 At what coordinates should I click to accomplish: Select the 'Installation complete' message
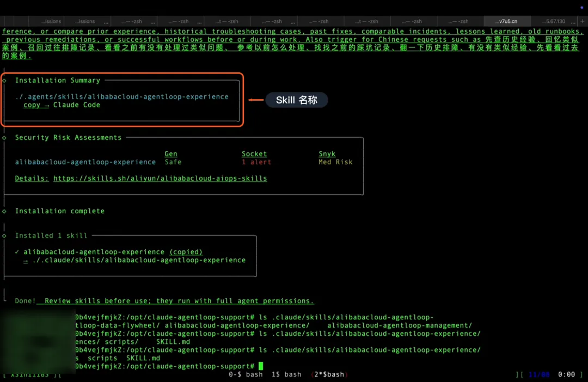coord(60,211)
